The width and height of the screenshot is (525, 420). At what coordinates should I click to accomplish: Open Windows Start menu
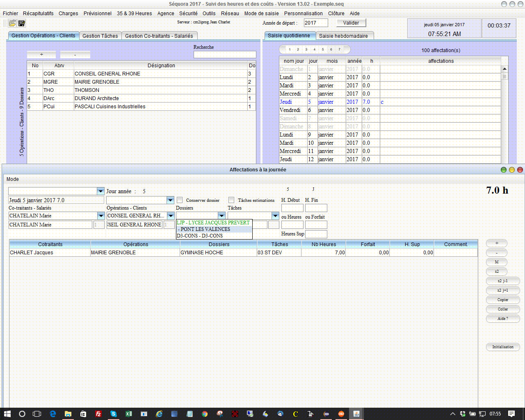[x=7, y=414]
